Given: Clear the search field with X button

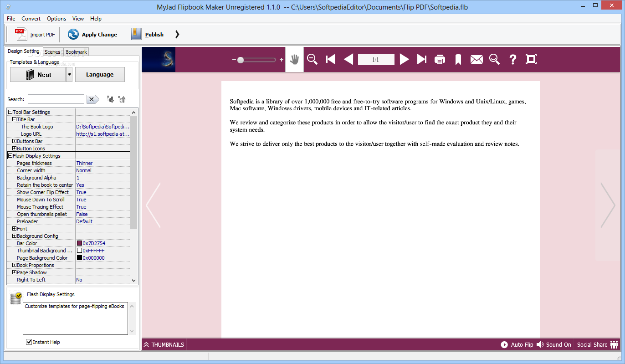Looking at the screenshot, I should 92,99.
